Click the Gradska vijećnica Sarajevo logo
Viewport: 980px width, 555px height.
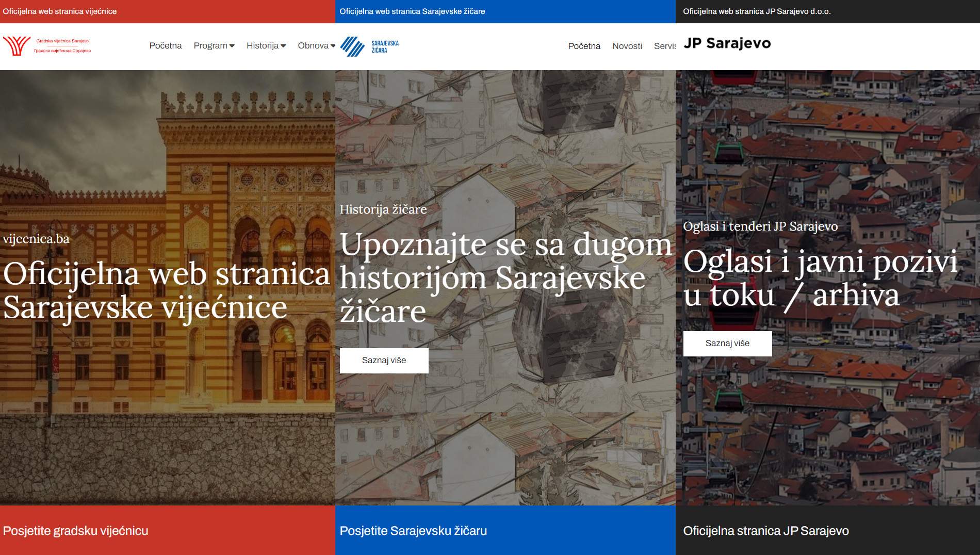(x=47, y=46)
